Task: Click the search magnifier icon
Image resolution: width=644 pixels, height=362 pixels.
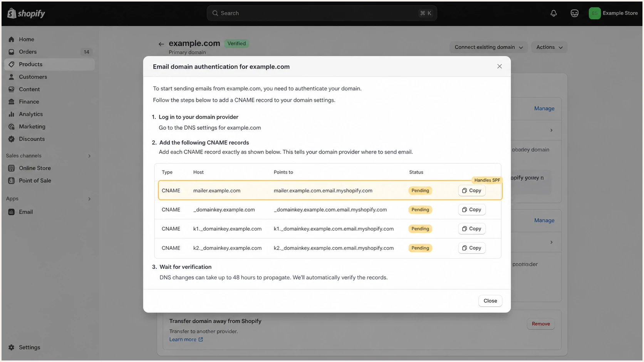Action: point(215,13)
